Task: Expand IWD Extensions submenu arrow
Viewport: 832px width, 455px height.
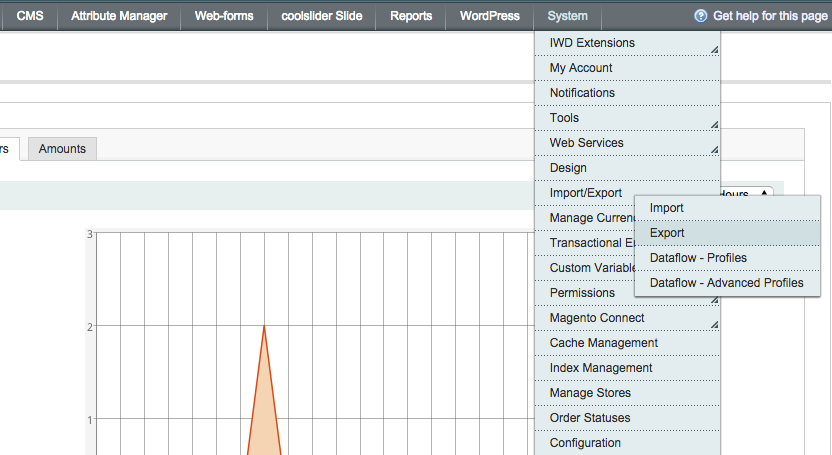Action: [x=715, y=50]
